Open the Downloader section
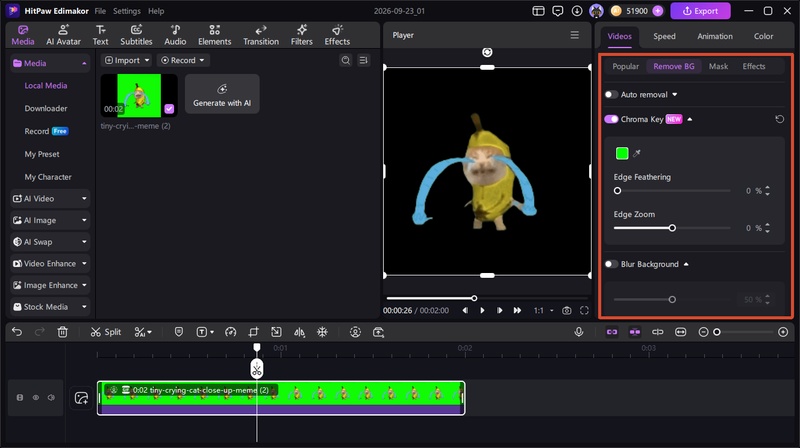The width and height of the screenshot is (800, 448). [x=46, y=108]
